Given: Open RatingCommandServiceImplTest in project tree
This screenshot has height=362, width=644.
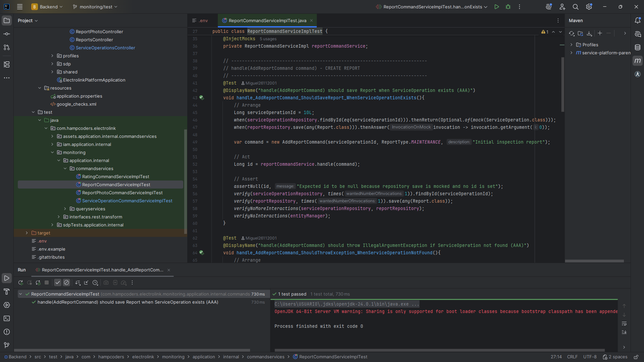Looking at the screenshot, I should pos(115,176).
